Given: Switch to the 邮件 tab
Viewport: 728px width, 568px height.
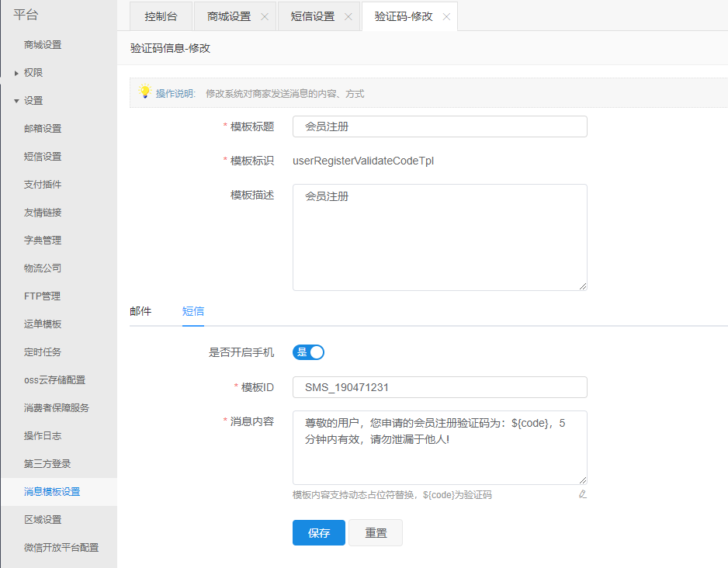Looking at the screenshot, I should [140, 311].
